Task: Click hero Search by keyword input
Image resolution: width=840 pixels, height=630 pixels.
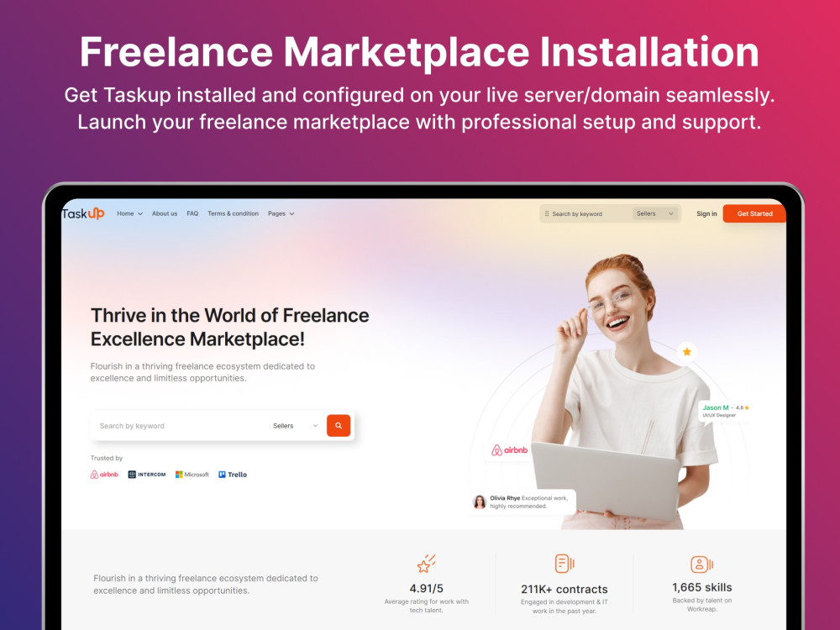Action: [x=180, y=426]
